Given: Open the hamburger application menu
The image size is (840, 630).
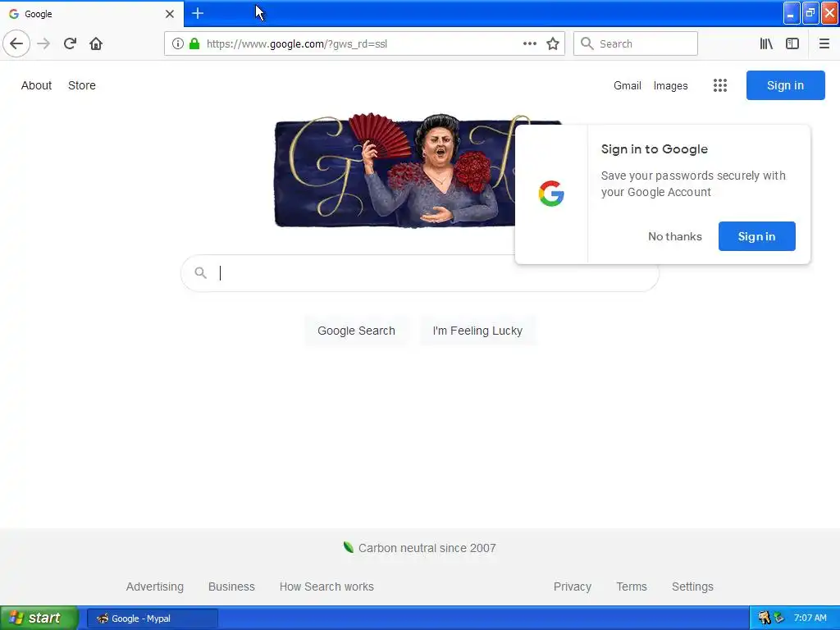Looking at the screenshot, I should click(824, 43).
